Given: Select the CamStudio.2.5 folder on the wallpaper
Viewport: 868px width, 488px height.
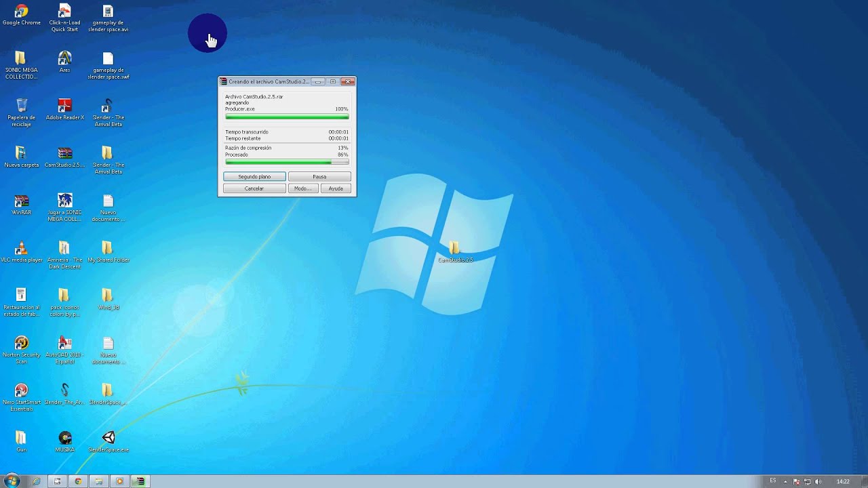Looking at the screenshot, I should click(x=455, y=251).
